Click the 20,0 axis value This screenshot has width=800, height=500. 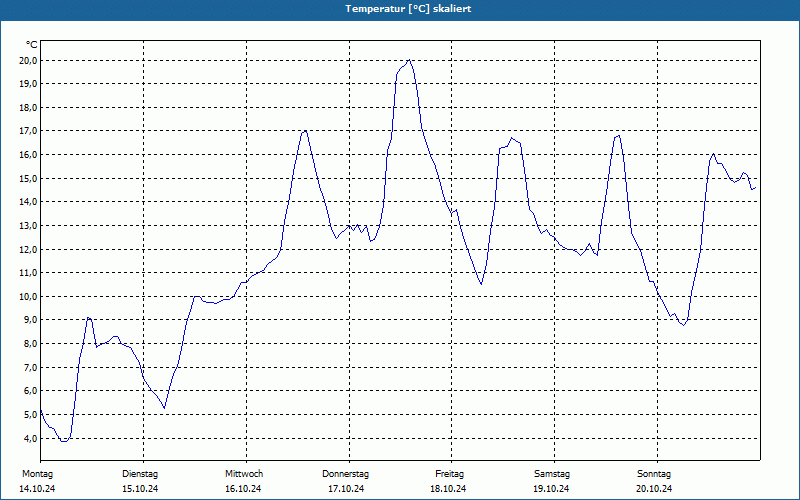pyautogui.click(x=28, y=61)
